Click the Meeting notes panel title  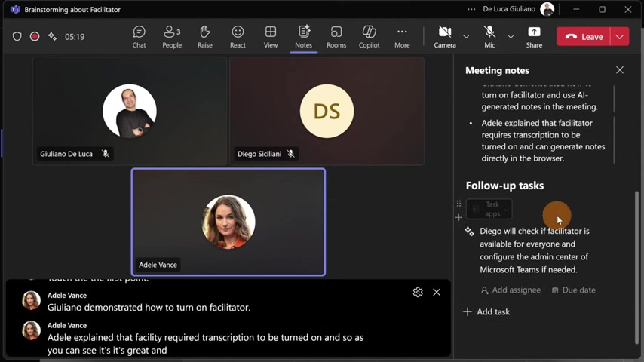(497, 70)
